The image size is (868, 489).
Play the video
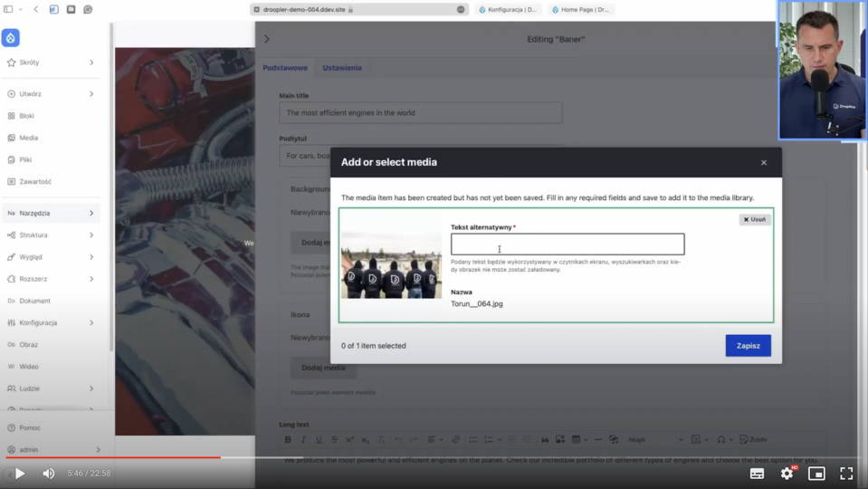[x=20, y=474]
